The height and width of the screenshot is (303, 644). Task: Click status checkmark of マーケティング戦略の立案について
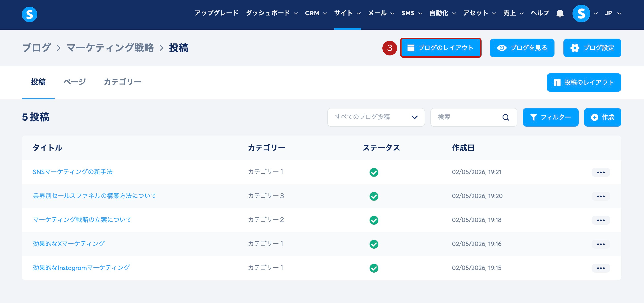point(374,220)
